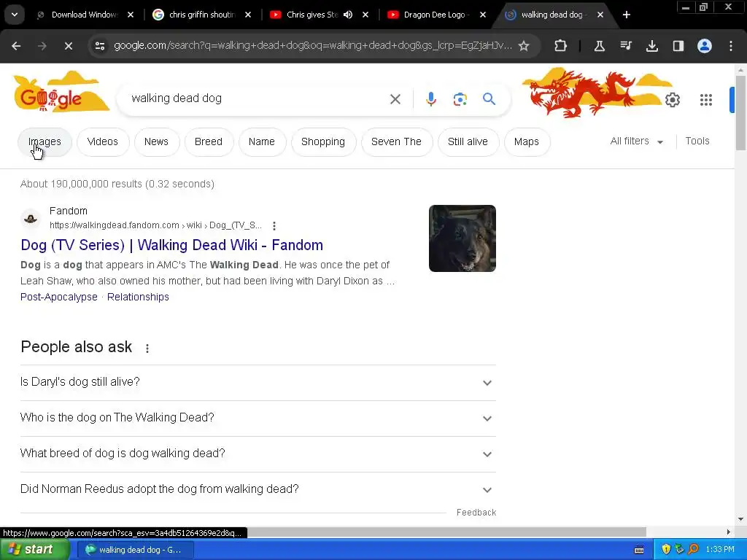This screenshot has width=747, height=560.
Task: Open Google quick settings gear
Action: point(672,100)
